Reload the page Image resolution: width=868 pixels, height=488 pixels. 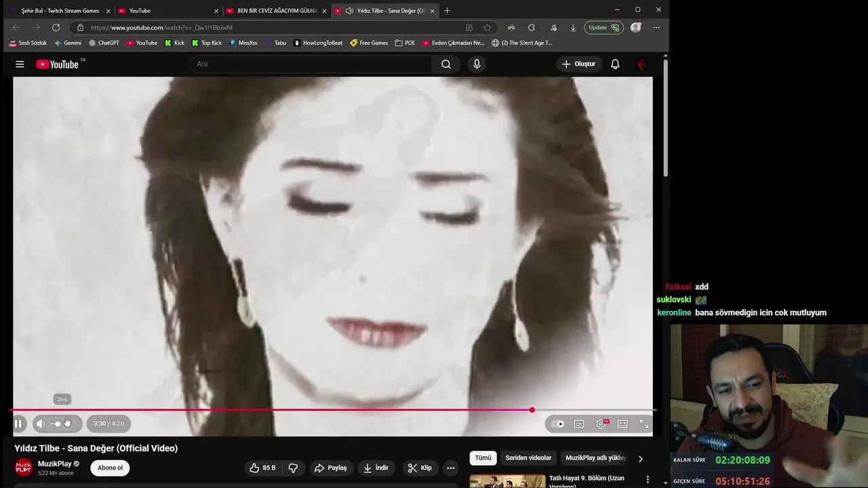56,28
